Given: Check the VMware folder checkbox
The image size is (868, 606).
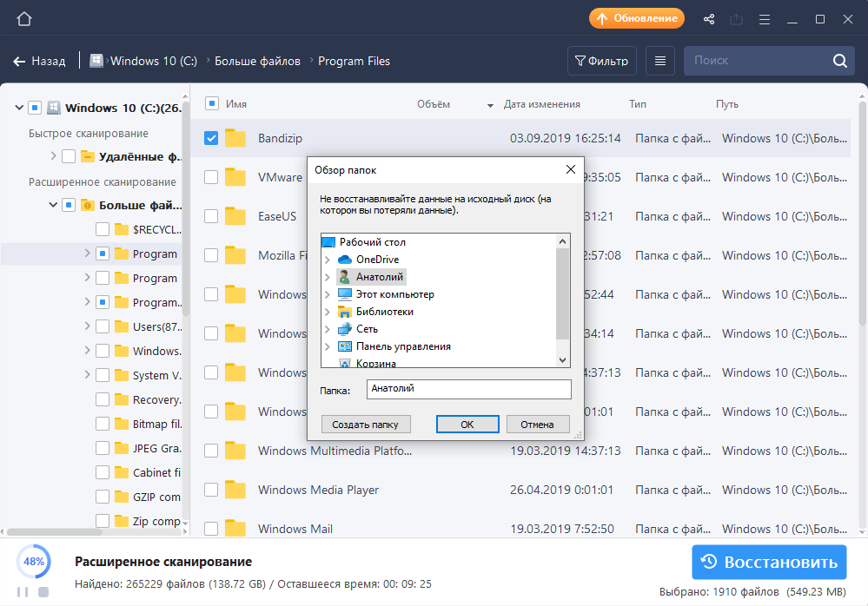Looking at the screenshot, I should (211, 177).
